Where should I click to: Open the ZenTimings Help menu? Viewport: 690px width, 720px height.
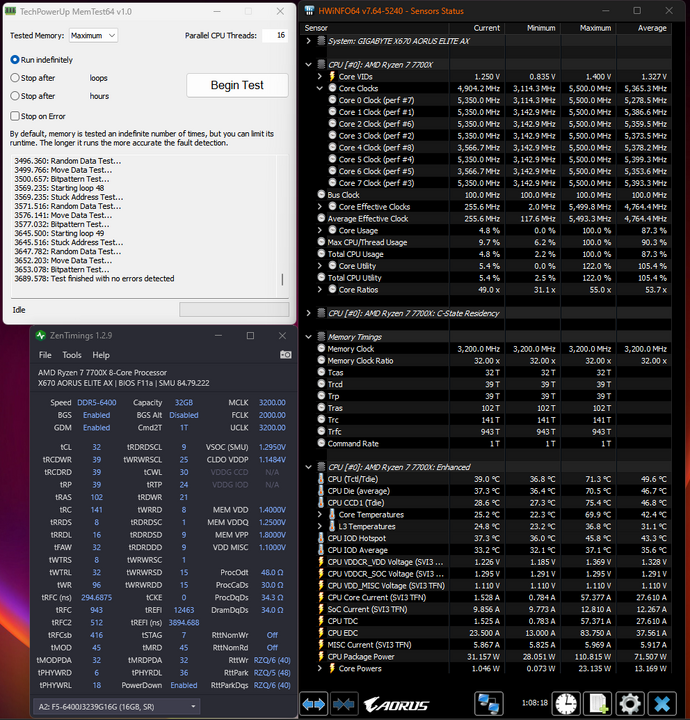click(x=101, y=355)
